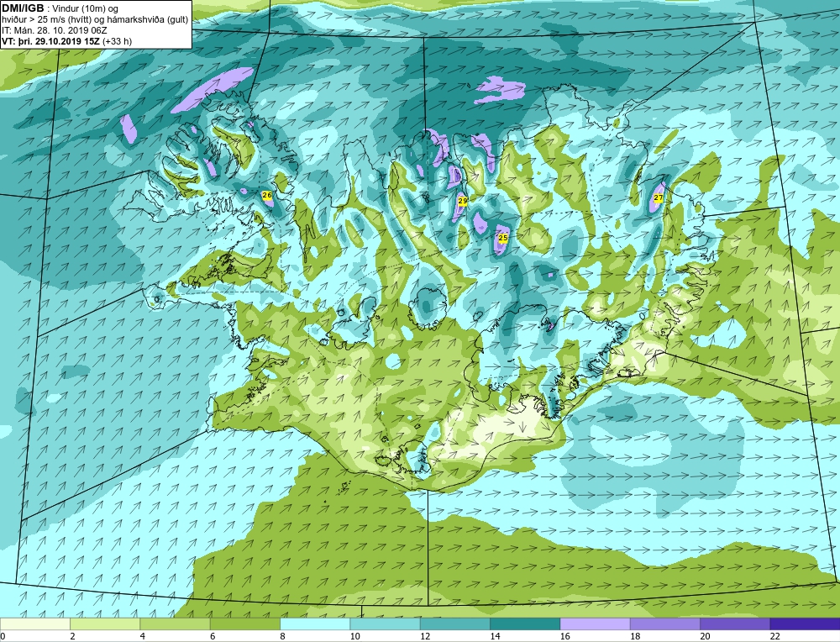Select the 10–12 m/s cyan legend swatch
The width and height of the screenshot is (840, 642).
[386, 624]
